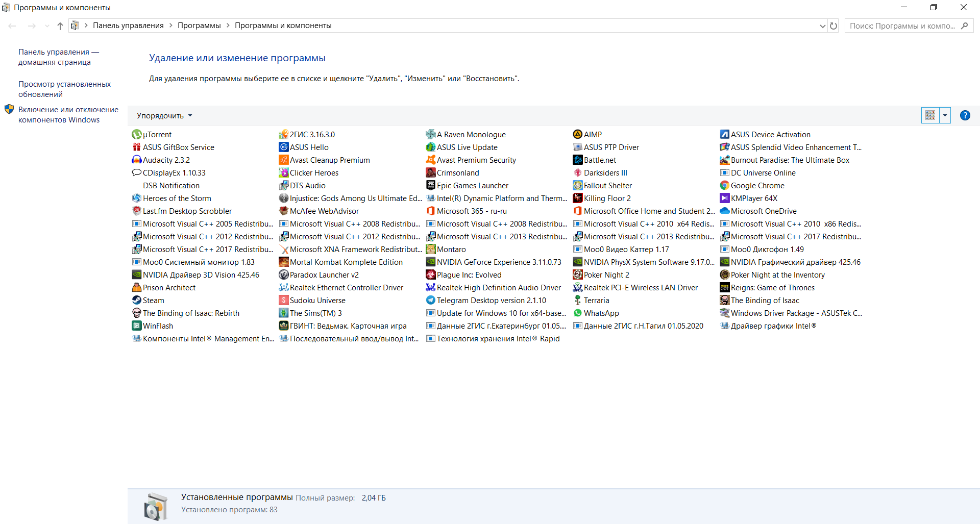980x524 pixels.
Task: Select Mortal Kombat Komplete Edition entry
Action: coord(341,262)
